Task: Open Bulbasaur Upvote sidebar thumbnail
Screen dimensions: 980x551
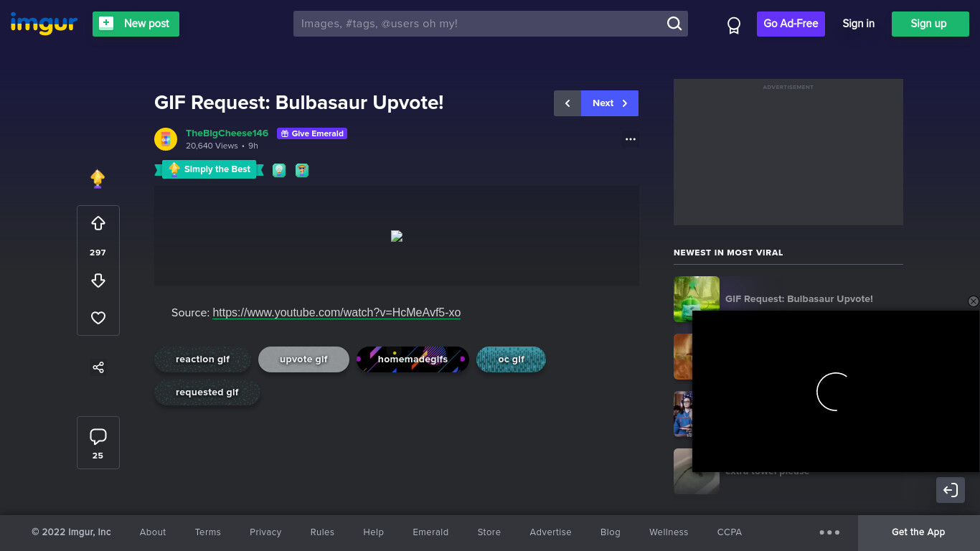Action: (x=697, y=299)
